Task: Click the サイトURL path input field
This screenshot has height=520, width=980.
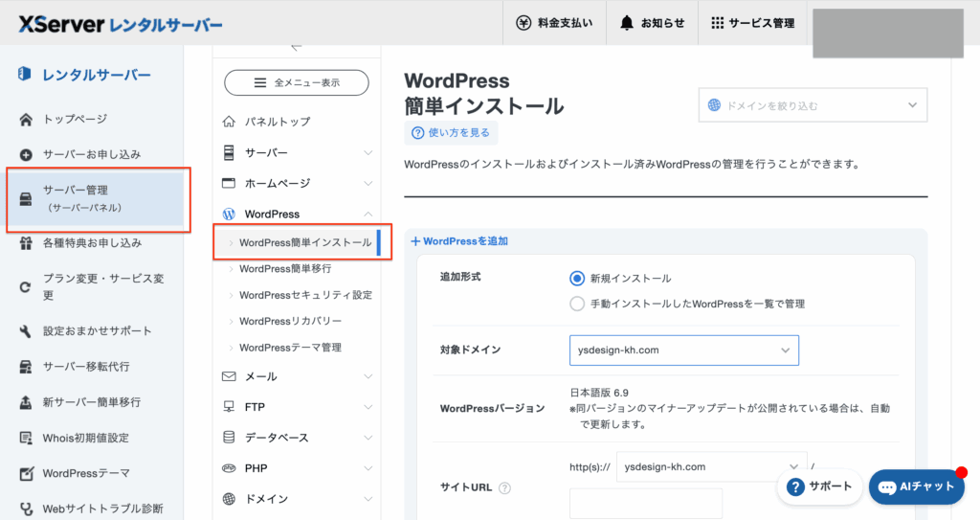Action: [x=646, y=504]
